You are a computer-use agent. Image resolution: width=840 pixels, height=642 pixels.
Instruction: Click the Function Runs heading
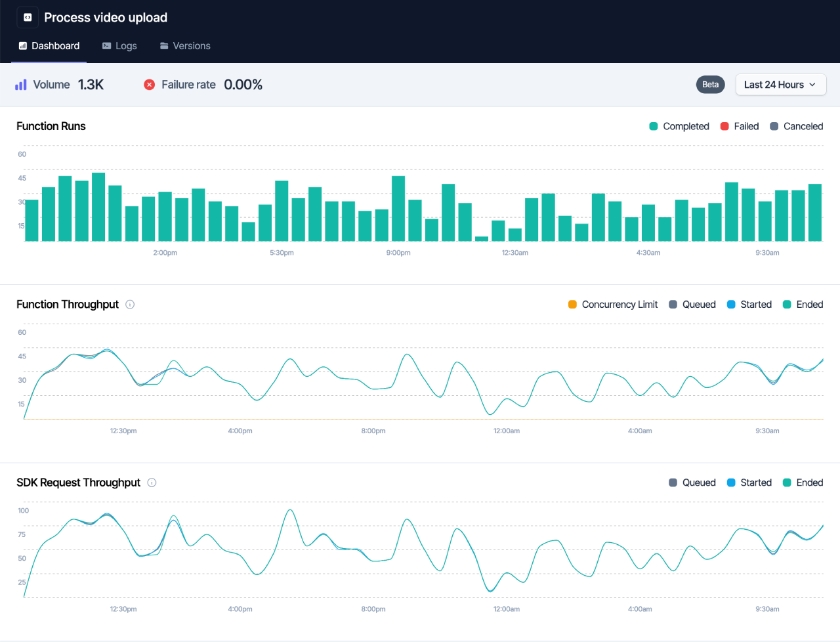[x=51, y=126]
